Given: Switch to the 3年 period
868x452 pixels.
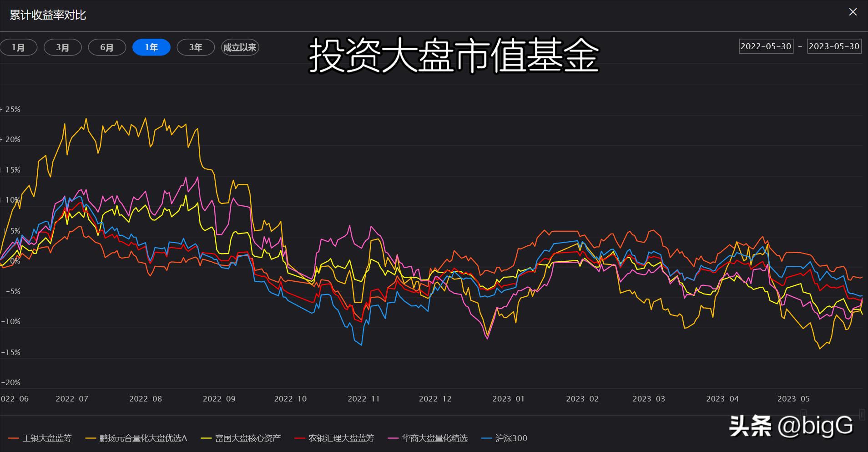Looking at the screenshot, I should 196,47.
